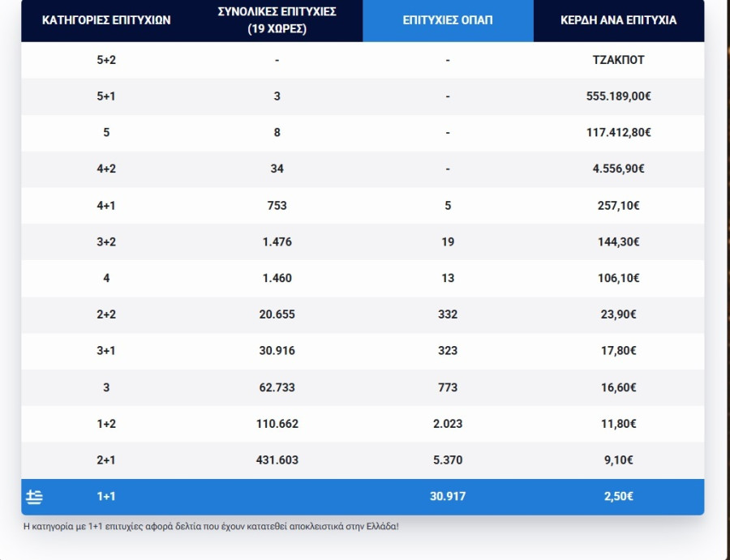Click the Greek flag icon in 1+1 row

point(34,497)
